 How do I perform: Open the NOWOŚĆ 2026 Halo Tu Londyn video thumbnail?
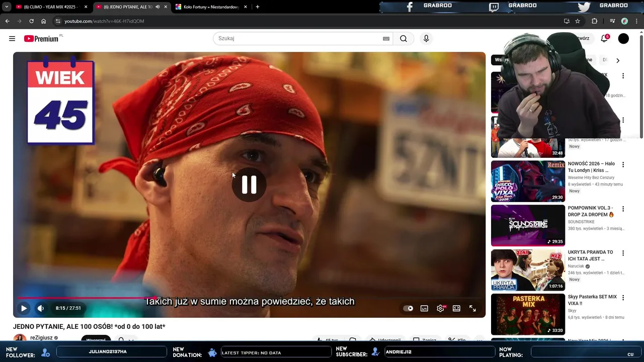point(528,181)
